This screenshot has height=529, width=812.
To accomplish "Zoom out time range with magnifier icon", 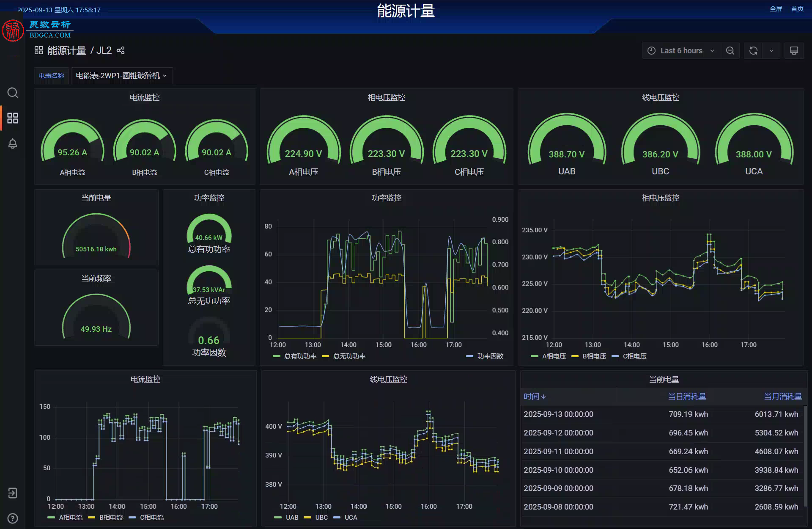I will pos(730,51).
